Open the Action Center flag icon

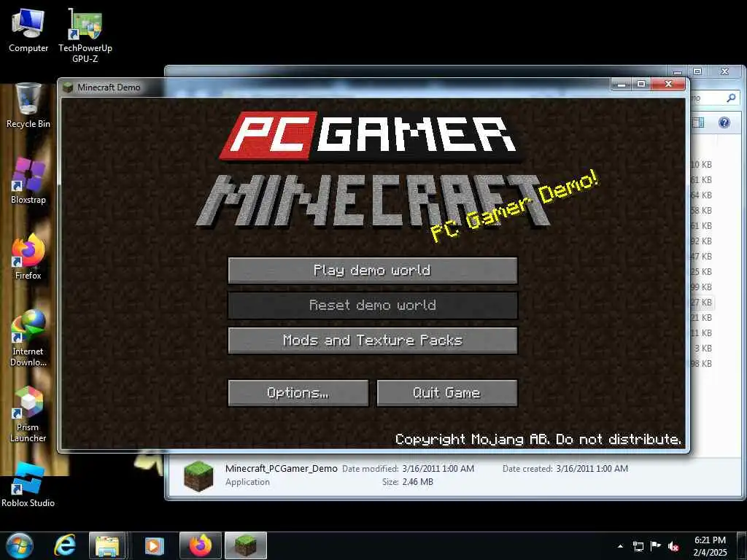[x=656, y=546]
